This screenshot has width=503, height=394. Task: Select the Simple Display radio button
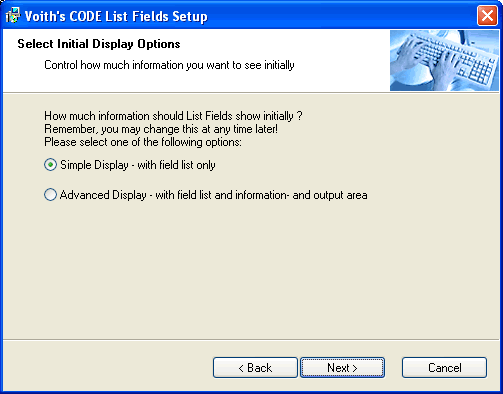coord(50,165)
